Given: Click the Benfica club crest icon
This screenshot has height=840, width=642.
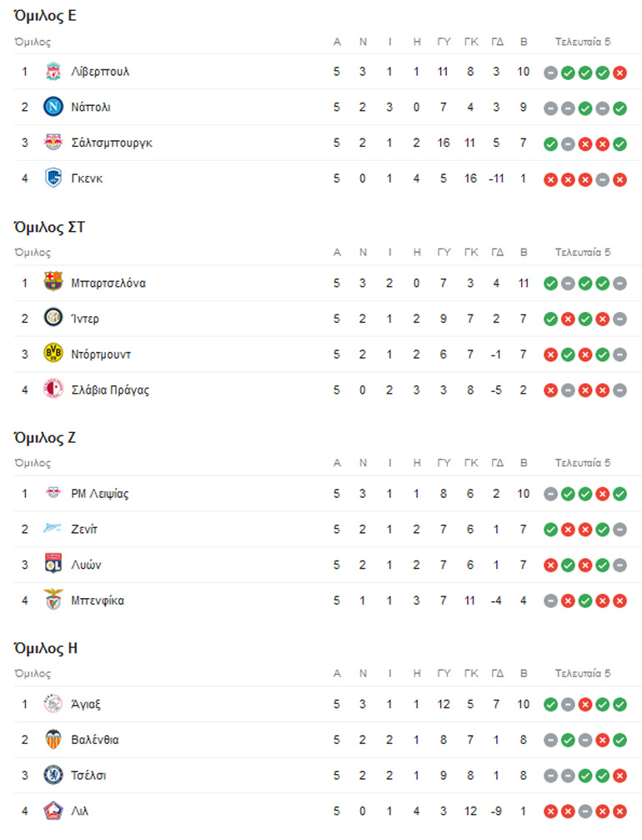Looking at the screenshot, I should point(53,600).
